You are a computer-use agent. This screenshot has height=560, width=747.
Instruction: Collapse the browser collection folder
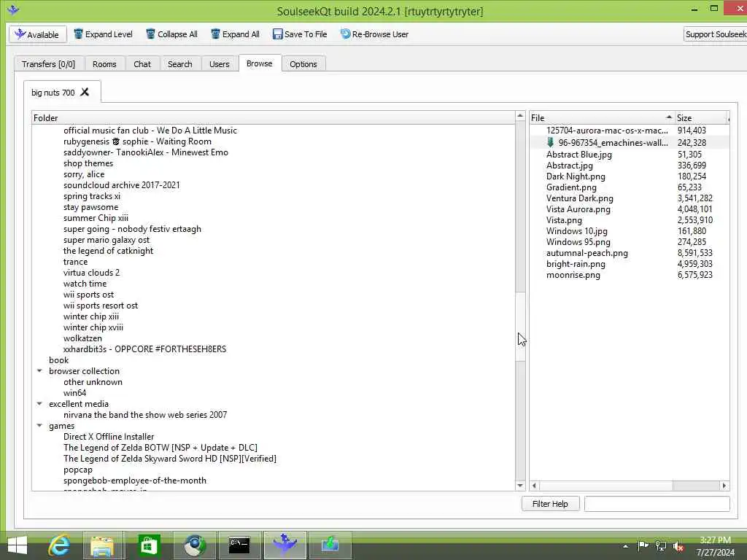pyautogui.click(x=39, y=371)
